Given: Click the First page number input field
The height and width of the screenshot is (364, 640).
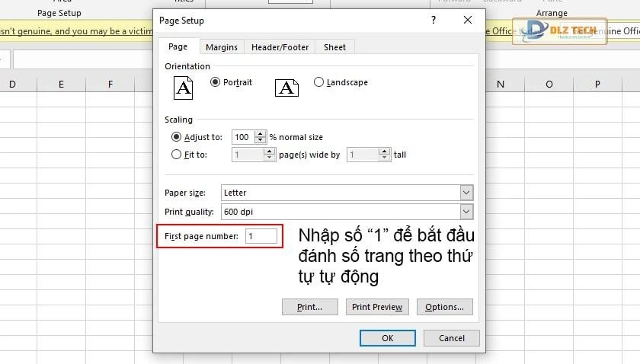Looking at the screenshot, I should pos(261,236).
